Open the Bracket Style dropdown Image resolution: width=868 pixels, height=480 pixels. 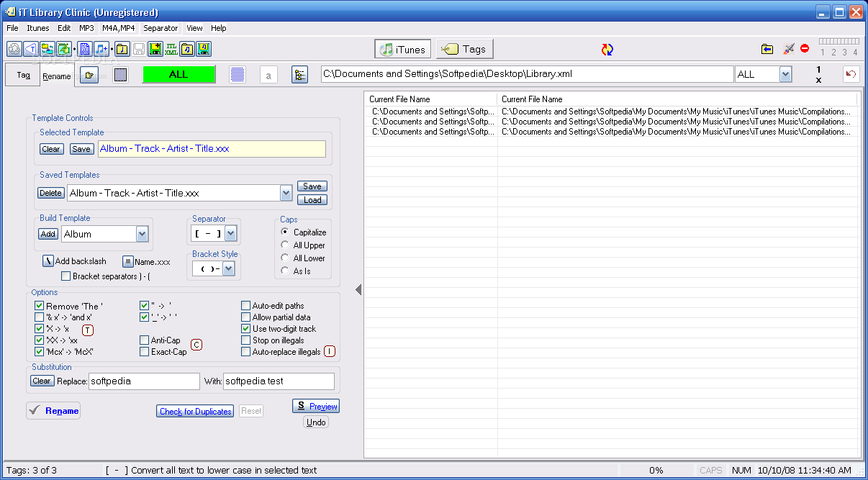[228, 268]
